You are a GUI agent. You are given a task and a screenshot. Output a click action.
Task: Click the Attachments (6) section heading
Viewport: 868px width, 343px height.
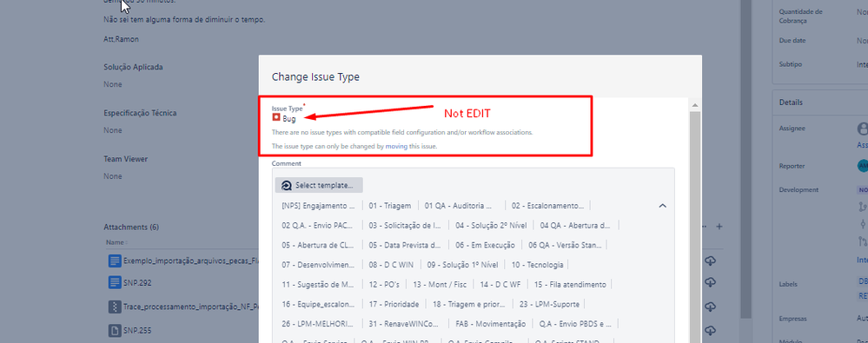point(131,228)
